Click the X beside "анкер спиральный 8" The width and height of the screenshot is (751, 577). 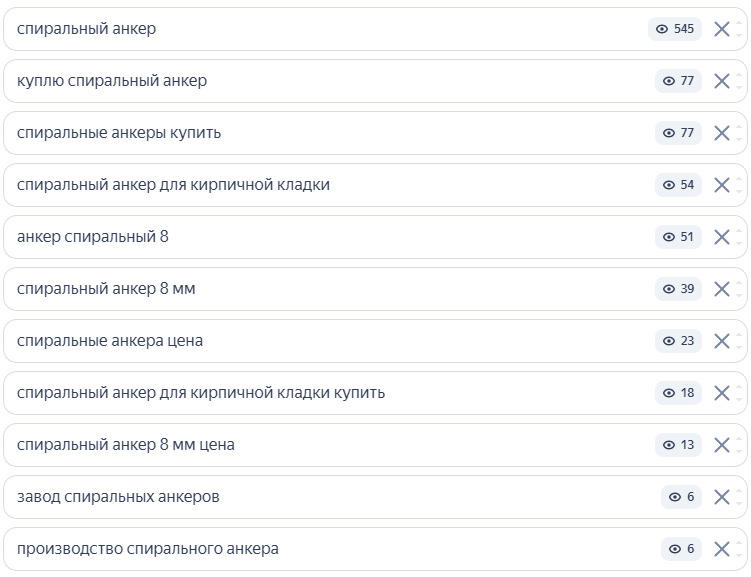pos(722,237)
